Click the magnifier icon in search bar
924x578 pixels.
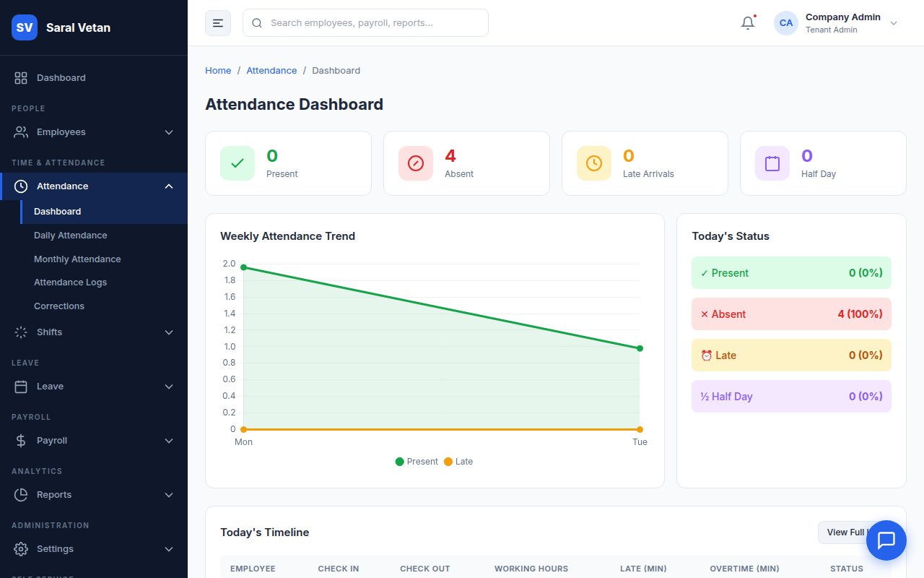(257, 23)
